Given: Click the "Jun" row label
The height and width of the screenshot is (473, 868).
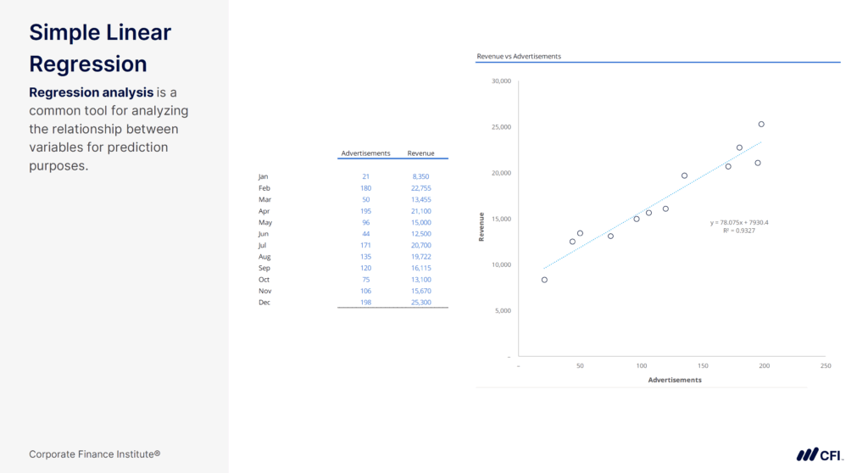Looking at the screenshot, I should (263, 234).
